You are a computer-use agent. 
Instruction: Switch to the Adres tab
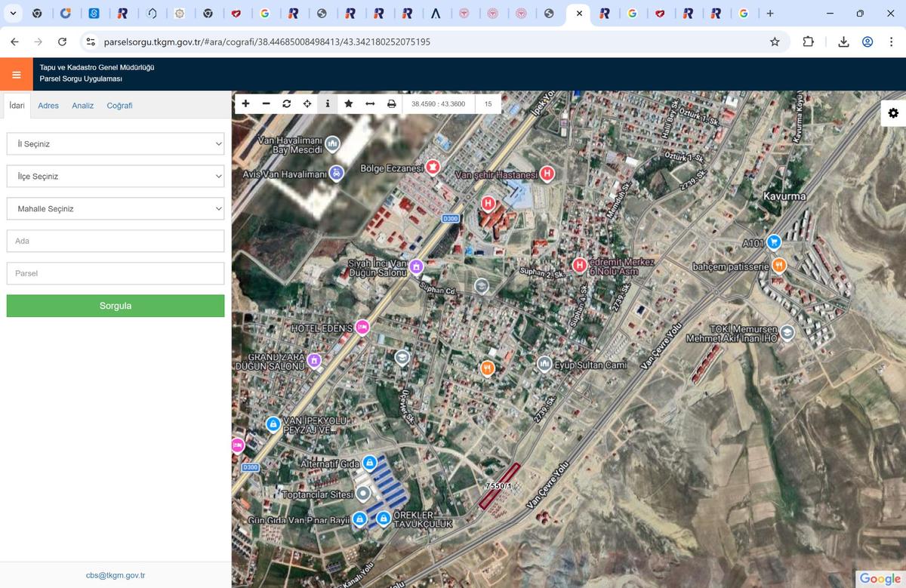(48, 106)
